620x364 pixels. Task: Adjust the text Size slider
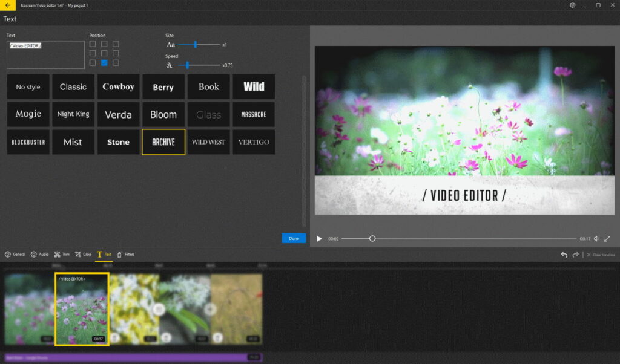click(194, 44)
